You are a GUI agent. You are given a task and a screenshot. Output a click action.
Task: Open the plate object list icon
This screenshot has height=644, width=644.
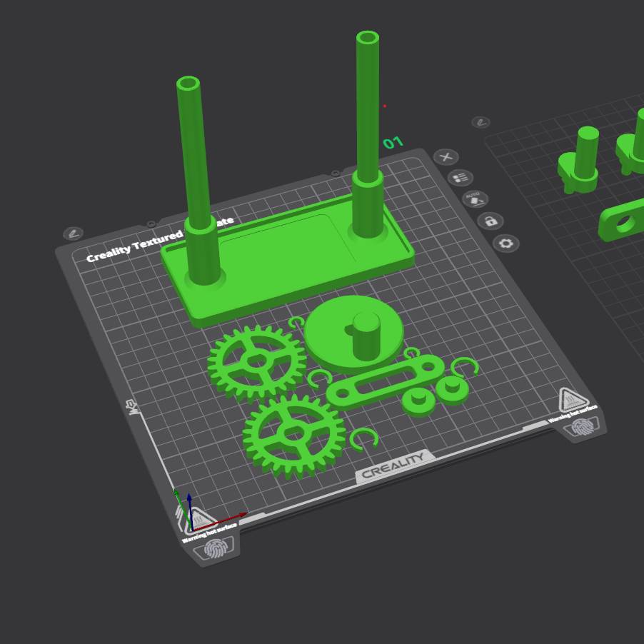tap(461, 178)
